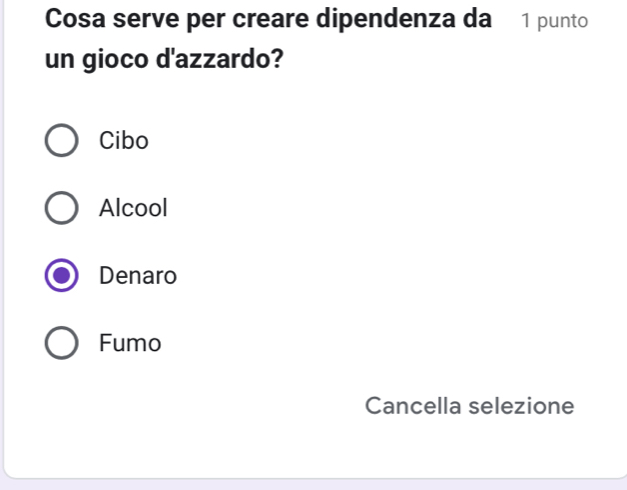Click the filled purple dot inside Denaro
The image size is (627, 490).
point(62,276)
